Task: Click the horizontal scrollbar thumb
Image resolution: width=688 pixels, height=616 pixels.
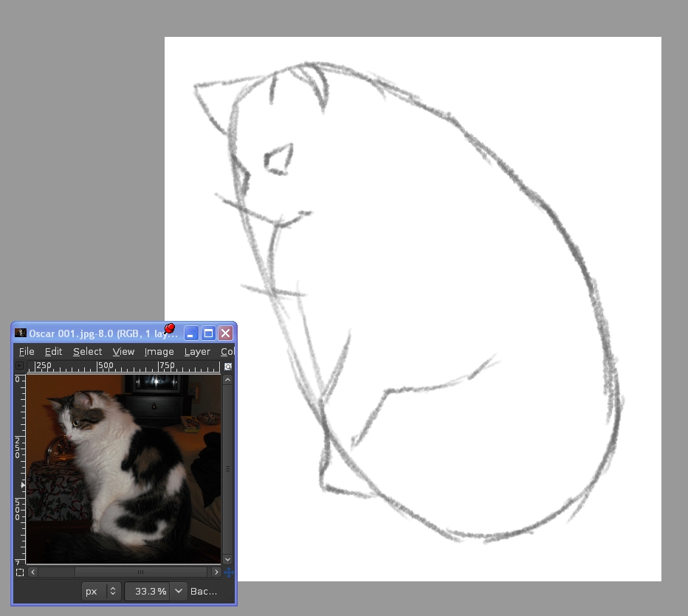Action: point(140,572)
